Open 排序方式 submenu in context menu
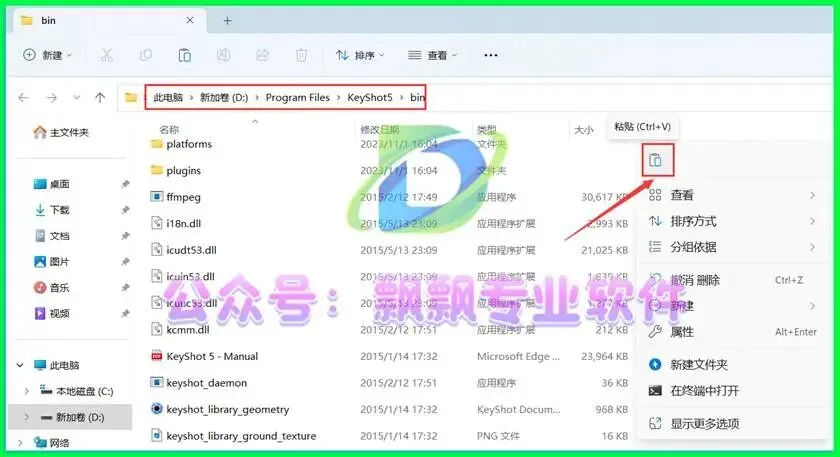This screenshot has width=840, height=457. pos(732,221)
